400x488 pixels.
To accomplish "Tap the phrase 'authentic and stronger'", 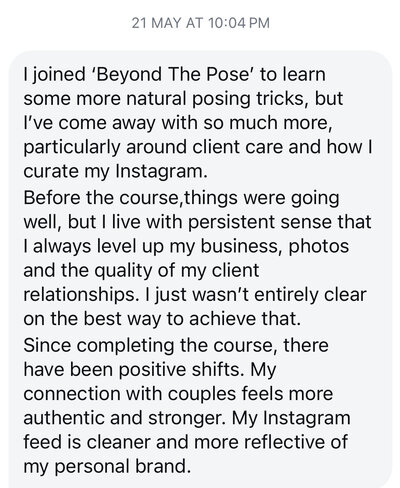I will coord(123,418).
